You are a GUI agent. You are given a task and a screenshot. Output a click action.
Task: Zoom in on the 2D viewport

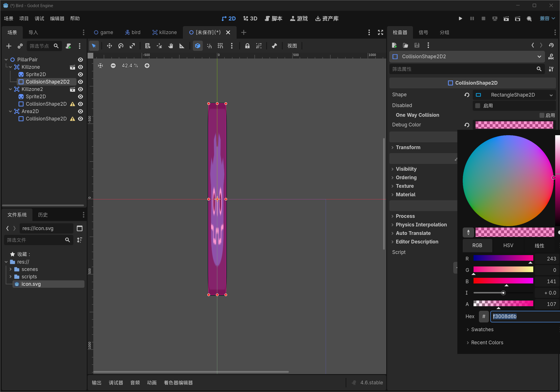(147, 66)
